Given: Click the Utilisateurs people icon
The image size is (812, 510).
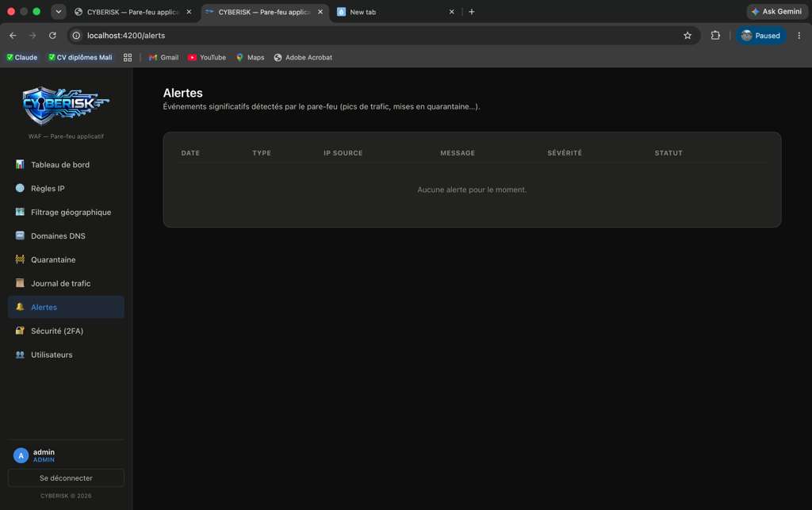Looking at the screenshot, I should (20, 355).
